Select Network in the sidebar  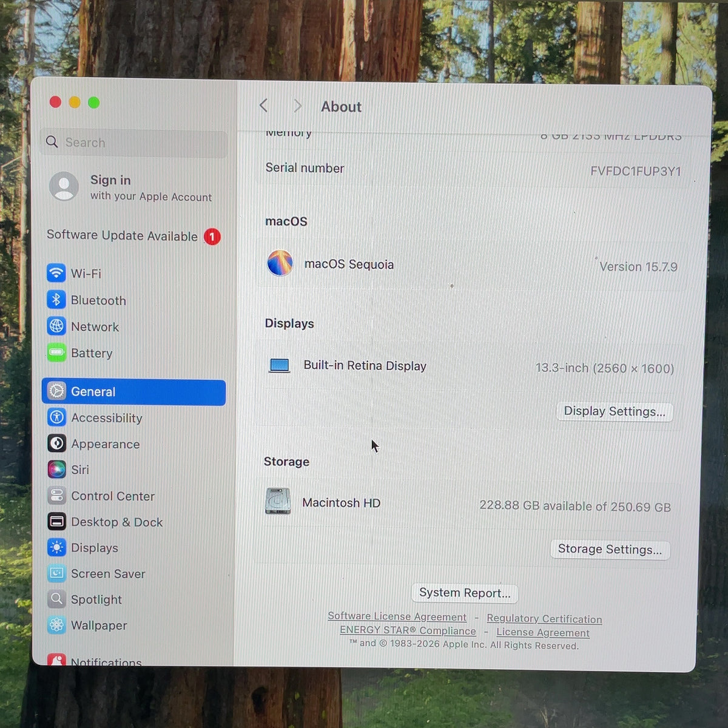[133, 326]
